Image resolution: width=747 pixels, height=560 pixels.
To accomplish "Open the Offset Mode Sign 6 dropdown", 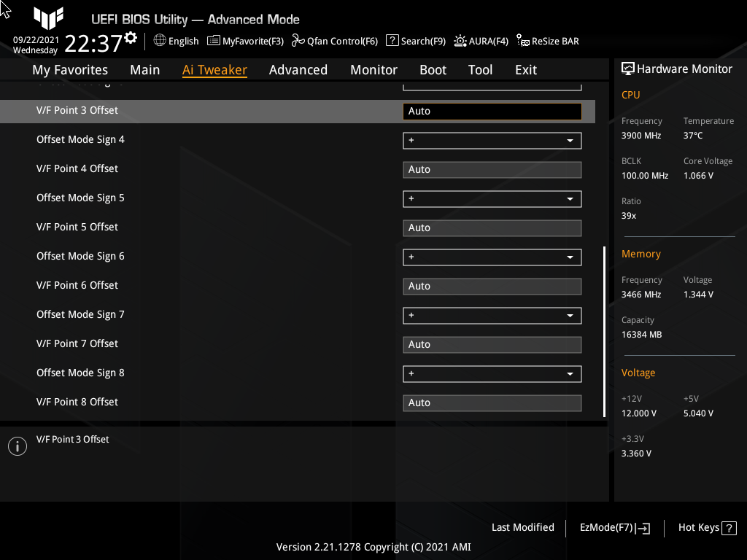I will click(492, 257).
